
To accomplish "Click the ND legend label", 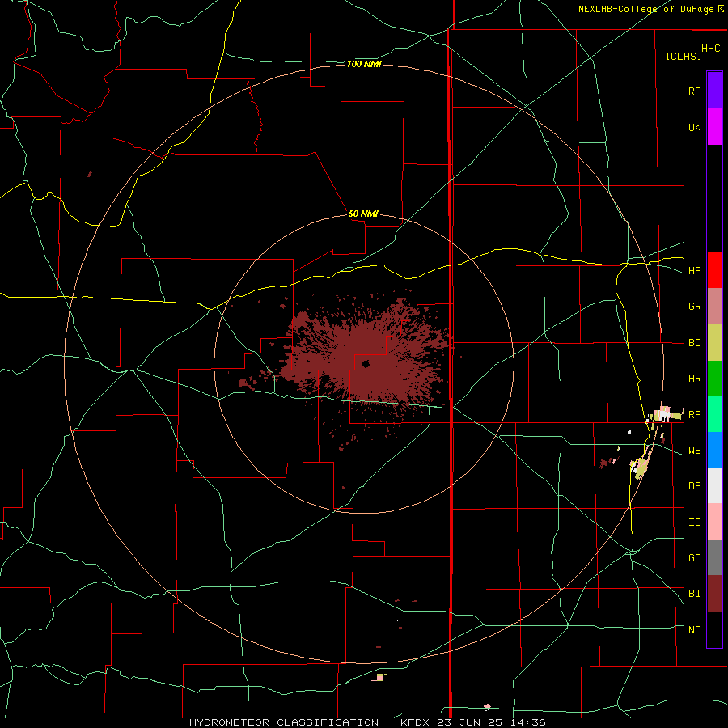I will pyautogui.click(x=694, y=630).
